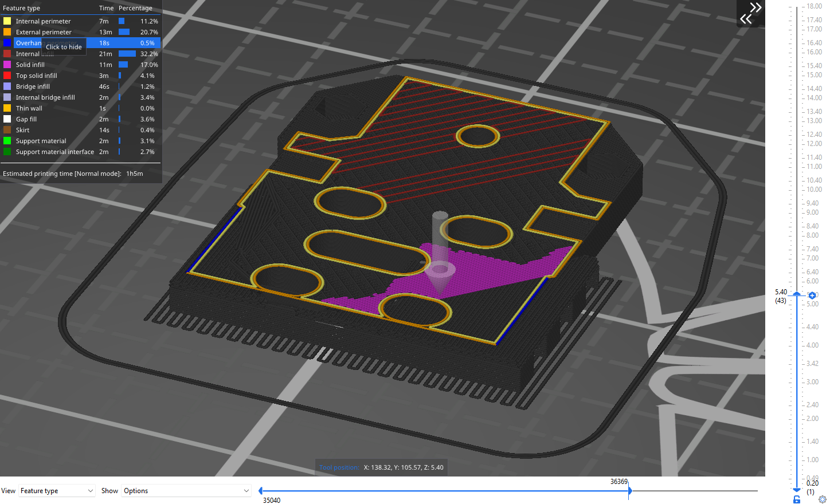Screen dimensions: 830x504
Task: Click the toolpath slider handle at 36369
Action: coord(629,490)
